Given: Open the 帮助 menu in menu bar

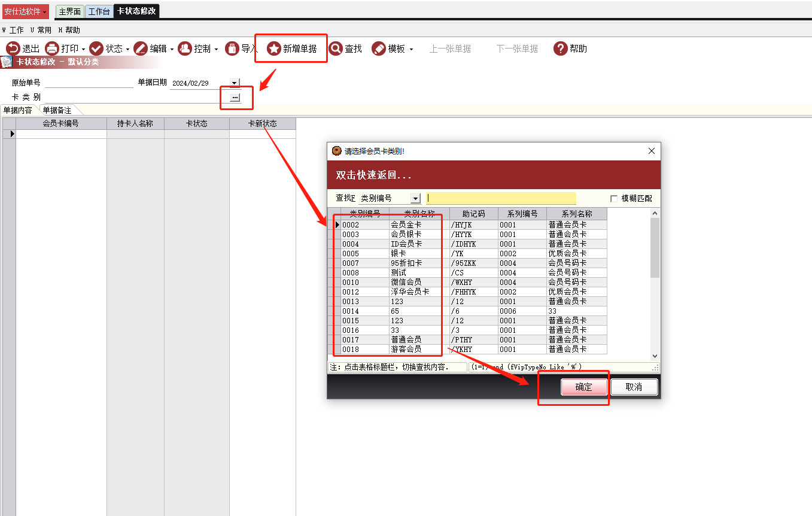Looking at the screenshot, I should 69,30.
